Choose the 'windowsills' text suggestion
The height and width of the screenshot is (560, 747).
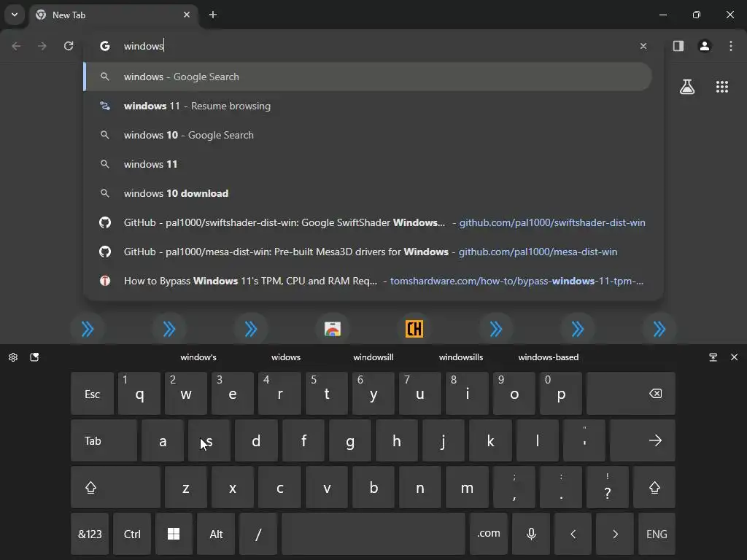coord(461,357)
